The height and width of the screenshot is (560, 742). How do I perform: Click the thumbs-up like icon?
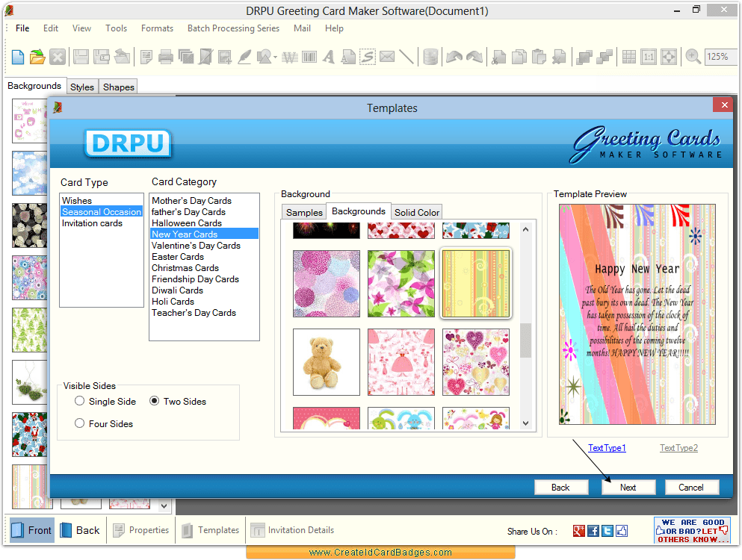(622, 531)
